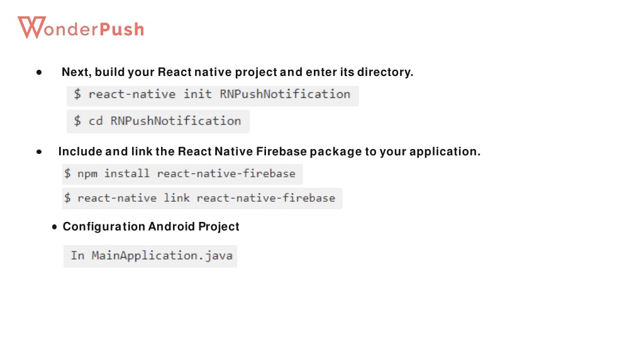Click the WonderPush brand name text

point(81,28)
